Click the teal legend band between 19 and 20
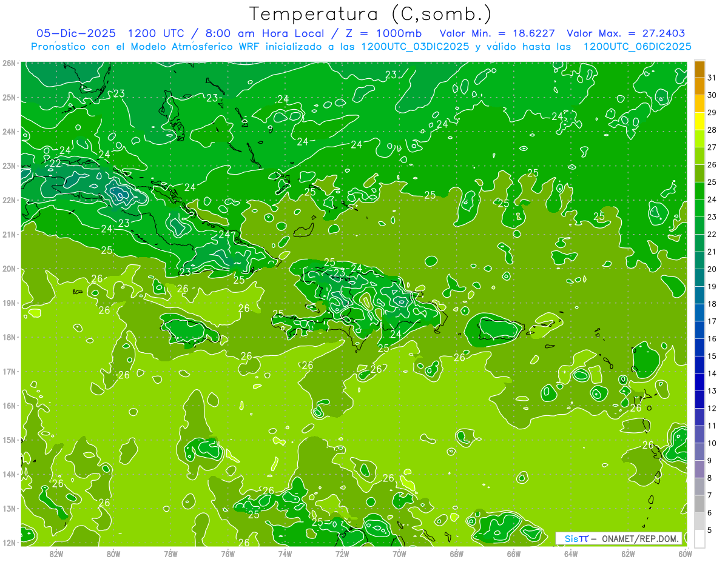Viewport: 728px width, 562px height. tap(699, 278)
